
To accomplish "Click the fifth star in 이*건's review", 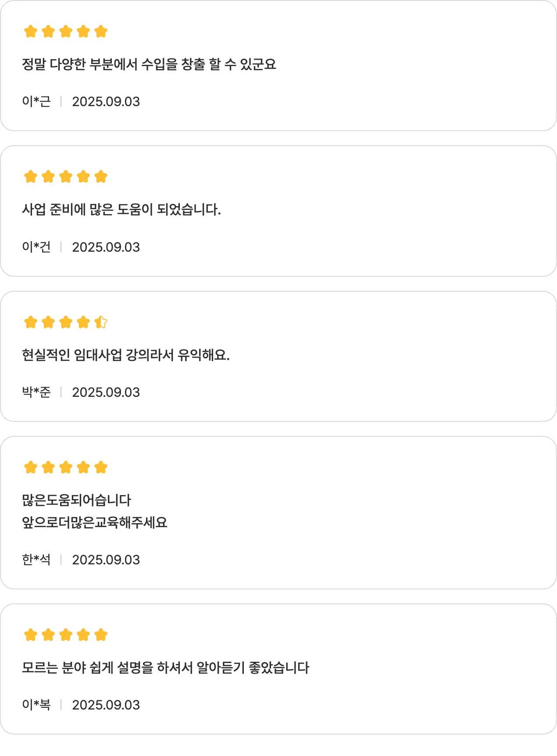I will tap(101, 177).
